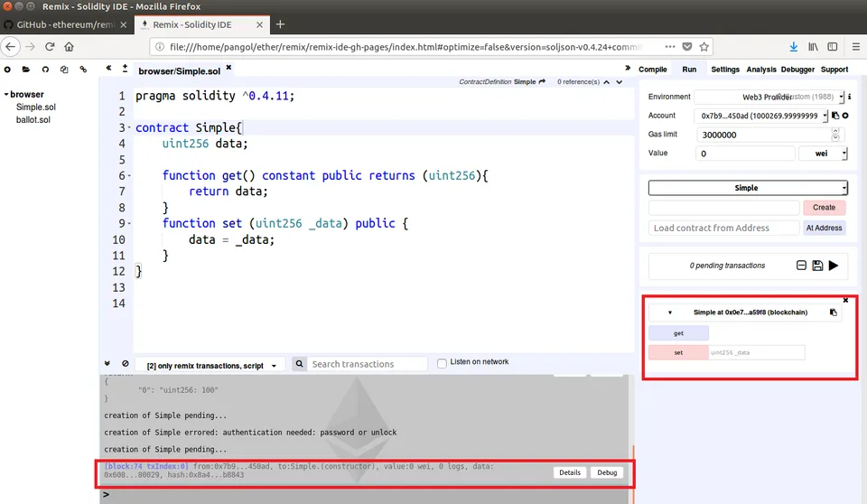Switch to the Compile tab

tap(652, 70)
